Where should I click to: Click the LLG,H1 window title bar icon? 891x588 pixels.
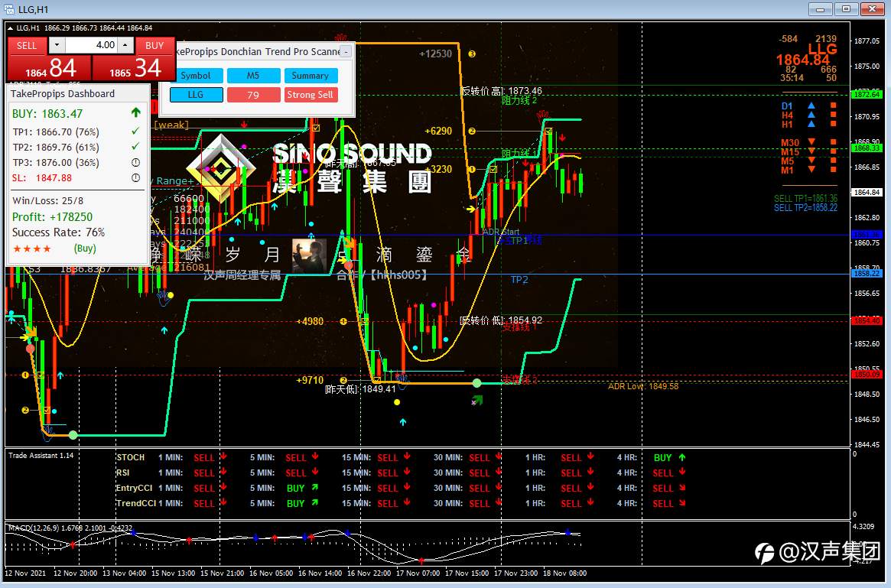(x=8, y=9)
